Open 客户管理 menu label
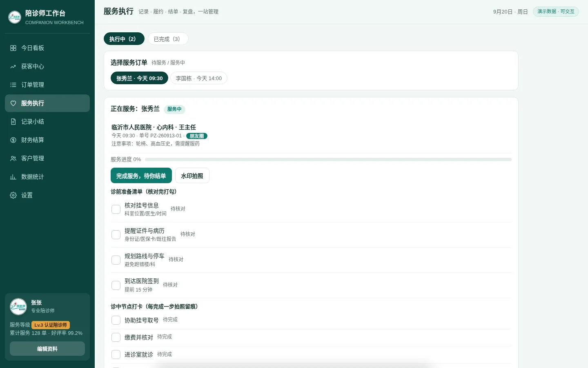This screenshot has height=368, width=588. 33,158
